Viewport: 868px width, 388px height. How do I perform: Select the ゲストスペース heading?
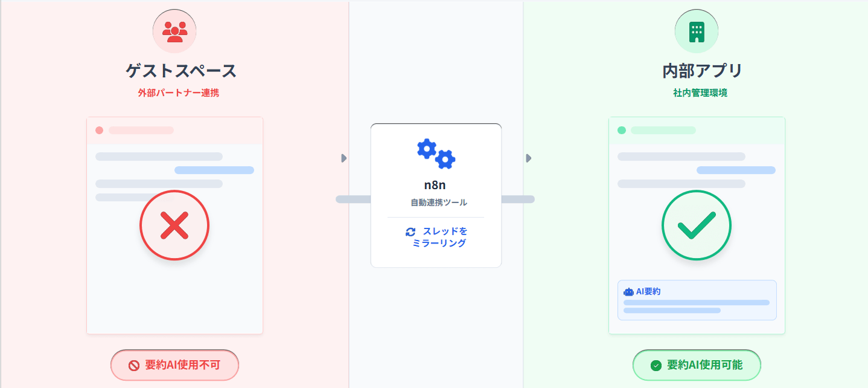tap(181, 71)
